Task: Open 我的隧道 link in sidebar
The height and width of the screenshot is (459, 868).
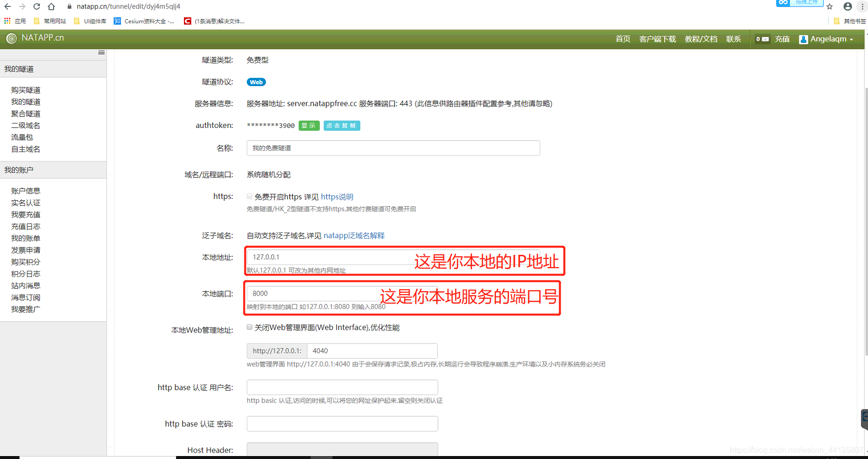Action: [26, 102]
